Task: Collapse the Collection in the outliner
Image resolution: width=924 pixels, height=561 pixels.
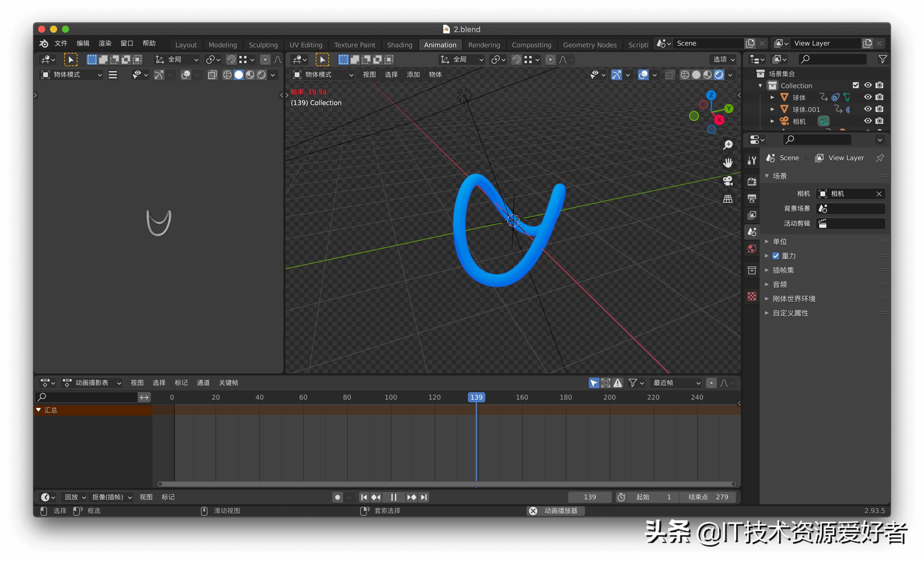Action: tap(760, 85)
